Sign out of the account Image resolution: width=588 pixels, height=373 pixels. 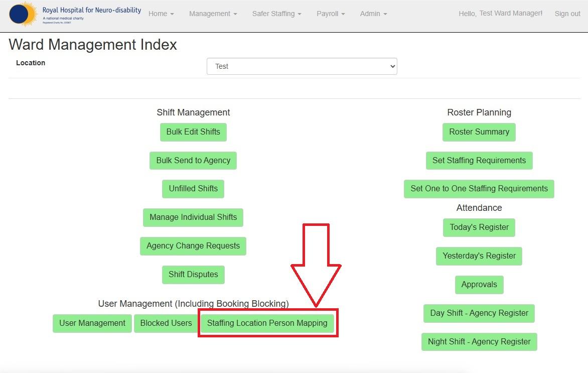(x=567, y=14)
